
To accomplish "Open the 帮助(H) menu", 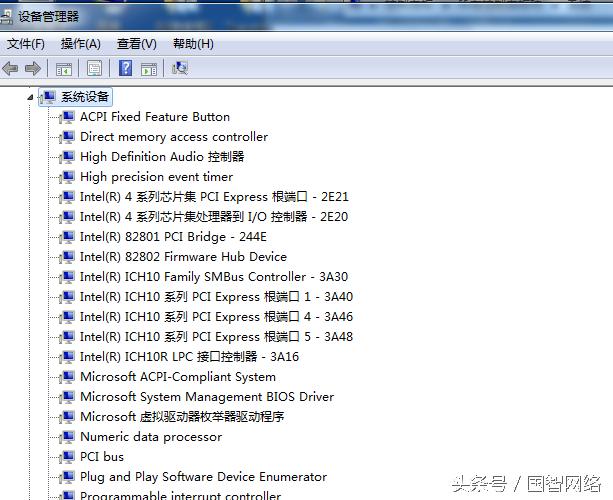I will pos(193,44).
